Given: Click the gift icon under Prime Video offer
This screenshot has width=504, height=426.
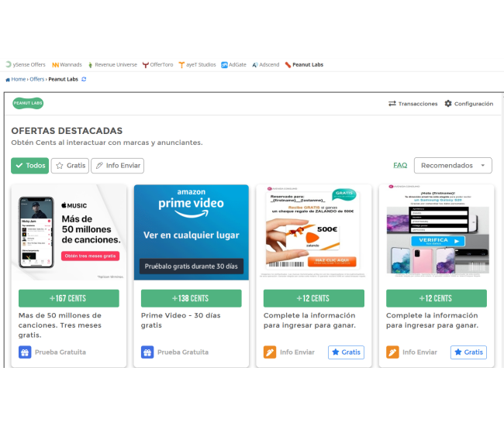Looking at the screenshot, I should pos(147,352).
